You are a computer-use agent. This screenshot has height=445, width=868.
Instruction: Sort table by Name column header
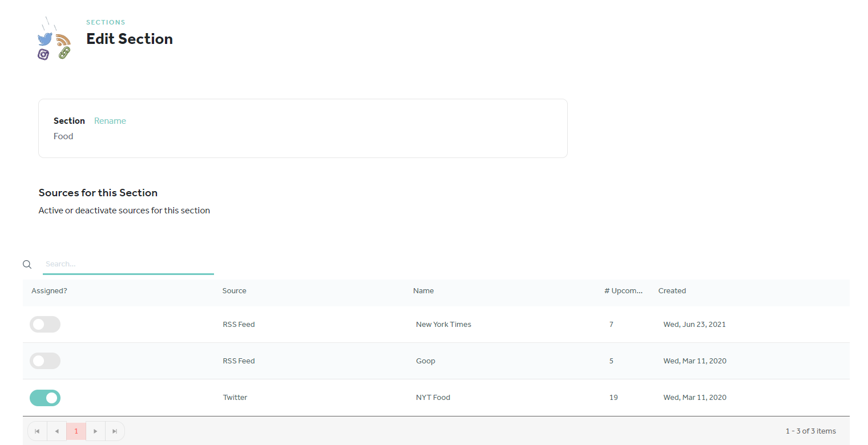(423, 291)
